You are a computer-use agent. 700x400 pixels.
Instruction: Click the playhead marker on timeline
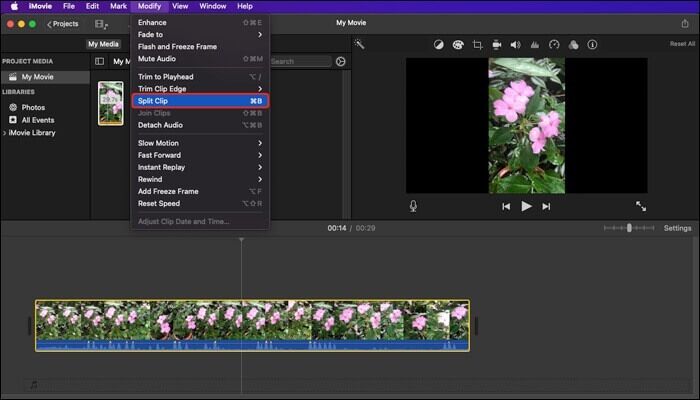coord(241,240)
